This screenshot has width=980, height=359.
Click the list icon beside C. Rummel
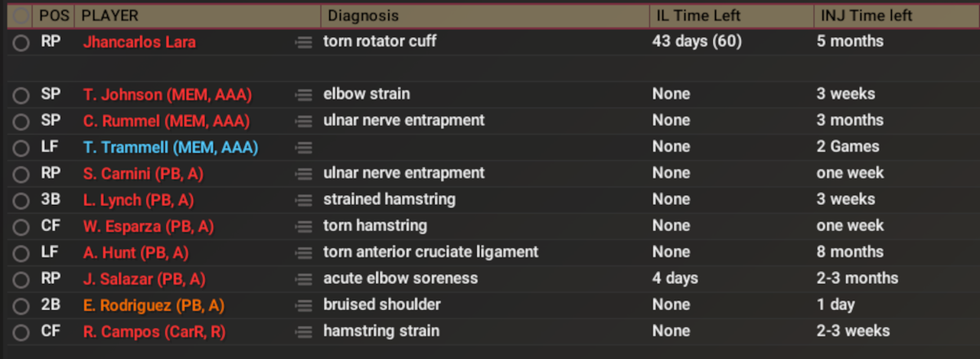coord(304,121)
